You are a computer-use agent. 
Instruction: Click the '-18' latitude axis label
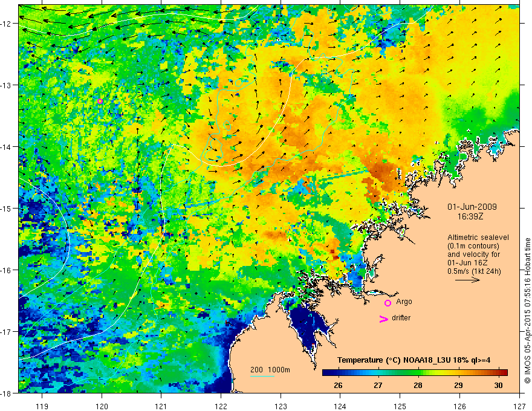click(x=6, y=393)
